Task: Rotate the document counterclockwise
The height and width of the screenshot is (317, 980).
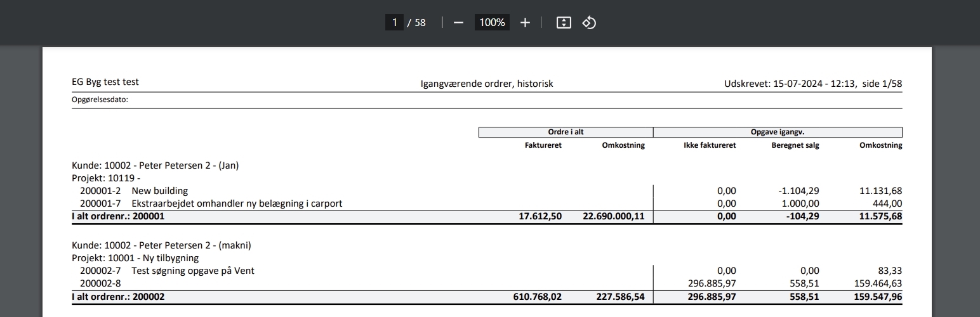Action: pos(589,23)
